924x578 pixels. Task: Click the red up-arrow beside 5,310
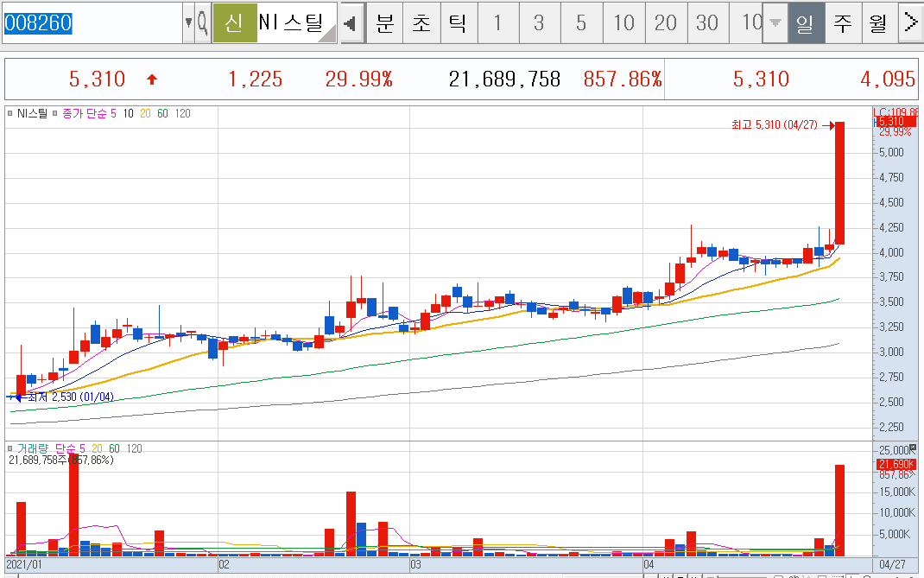pyautogui.click(x=152, y=79)
